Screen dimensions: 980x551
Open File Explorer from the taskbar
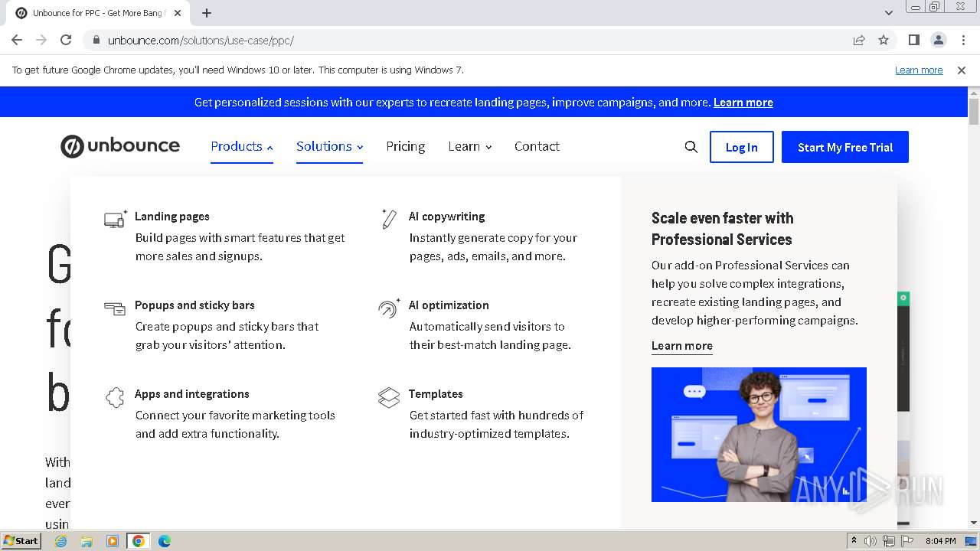point(87,541)
